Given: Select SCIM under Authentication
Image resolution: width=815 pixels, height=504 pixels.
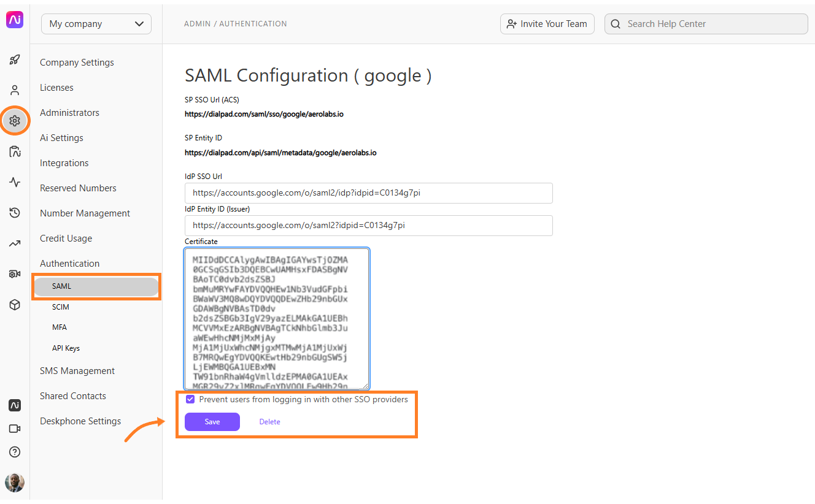Looking at the screenshot, I should pos(60,307).
